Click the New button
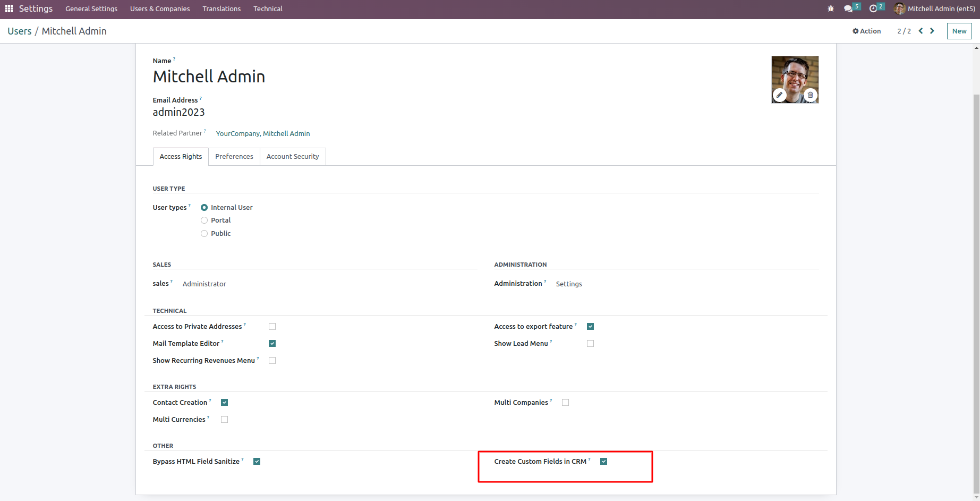The height and width of the screenshot is (501, 980). pyautogui.click(x=959, y=31)
